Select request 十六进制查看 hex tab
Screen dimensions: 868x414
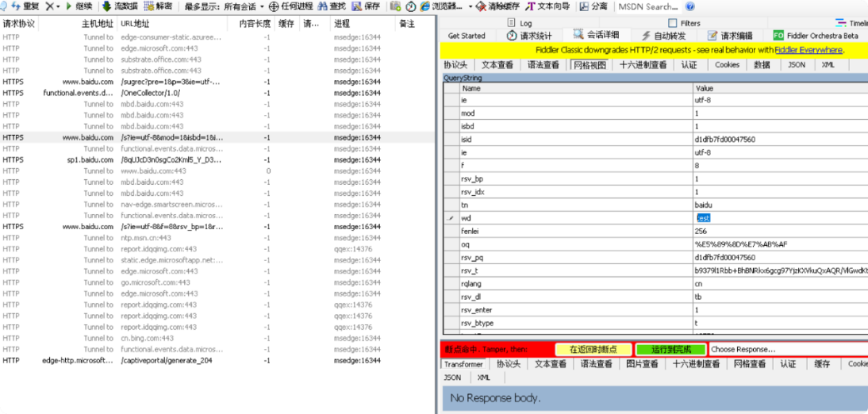643,65
